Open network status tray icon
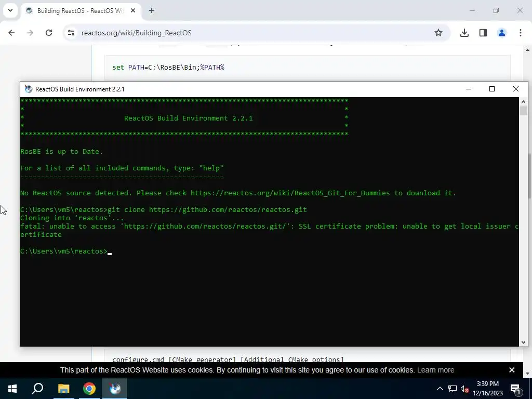Screen dimensions: 532x399 (453, 389)
